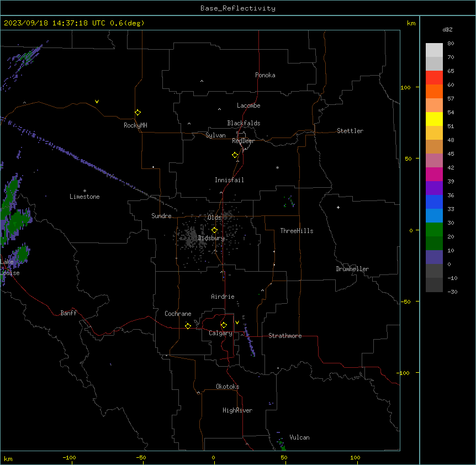
Task: Click the Airdrie label
Action: pyautogui.click(x=223, y=297)
